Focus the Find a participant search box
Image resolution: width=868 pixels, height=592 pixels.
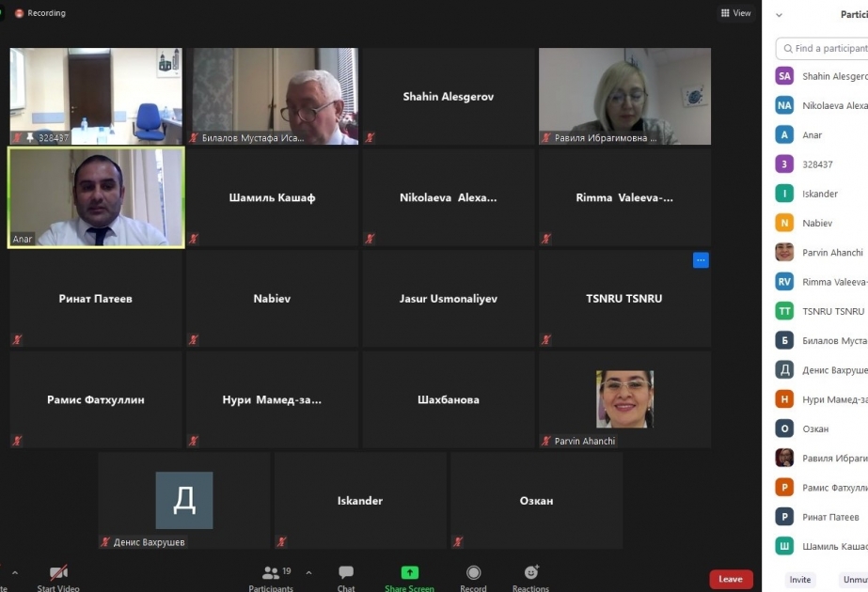(822, 49)
